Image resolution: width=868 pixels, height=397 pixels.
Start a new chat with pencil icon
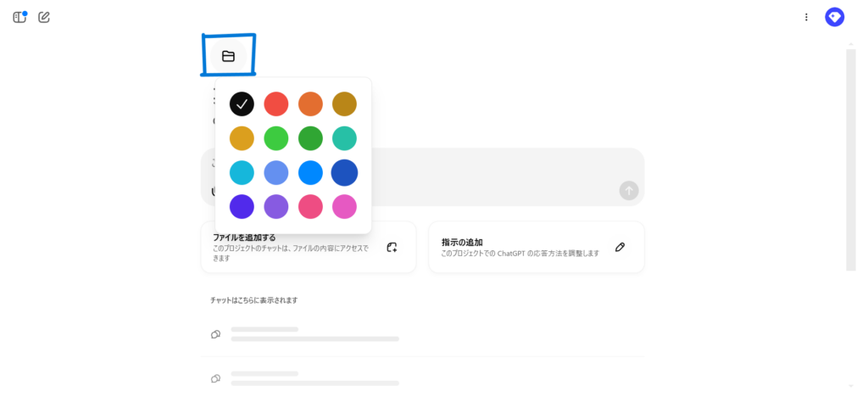pos(44,17)
